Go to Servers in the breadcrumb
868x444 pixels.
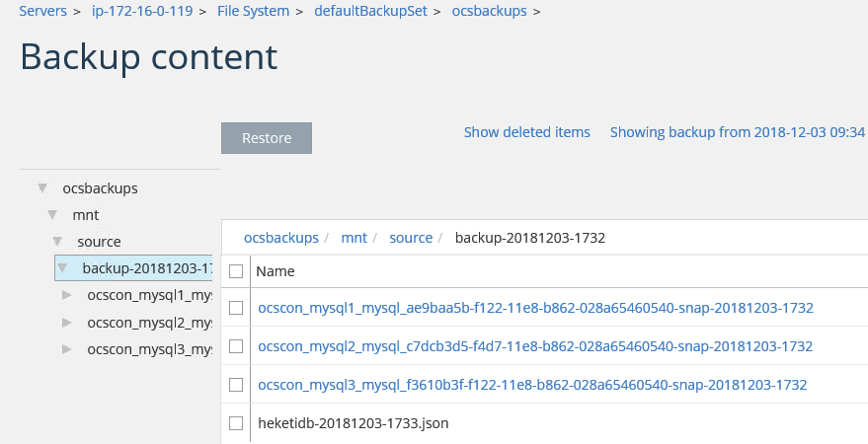coord(42,12)
